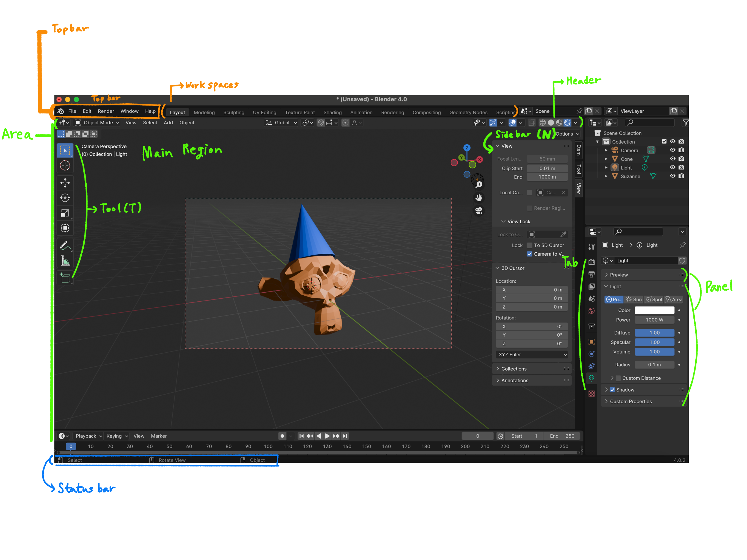Screen dimensions: 747x560
Task: Select the Measure tool
Action: pos(65,260)
